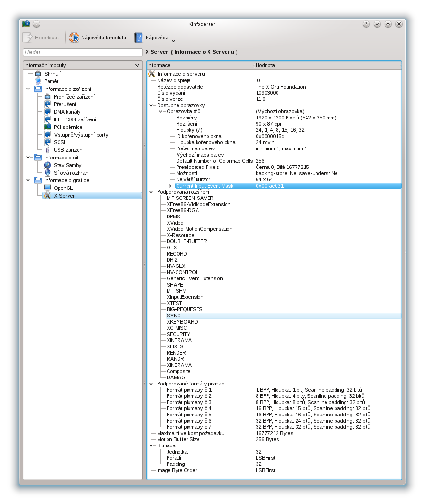Select the Paměť memory module icon

[38, 81]
